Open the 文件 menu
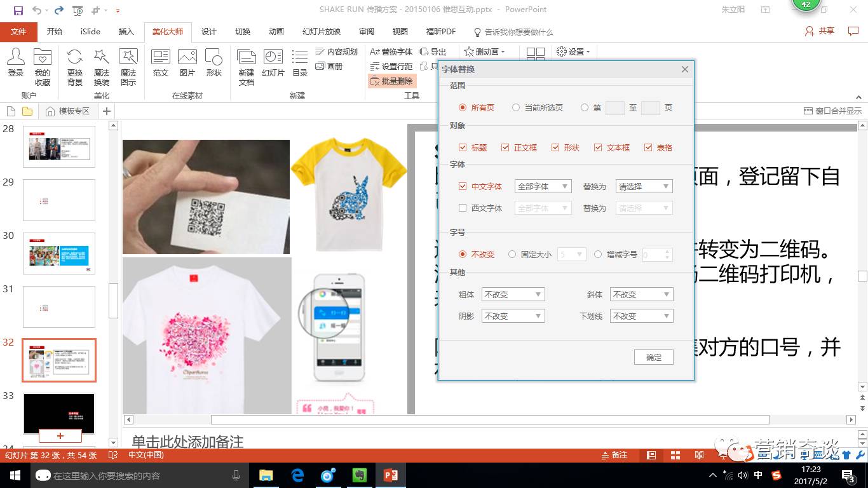The width and height of the screenshot is (868, 488). (x=18, y=32)
